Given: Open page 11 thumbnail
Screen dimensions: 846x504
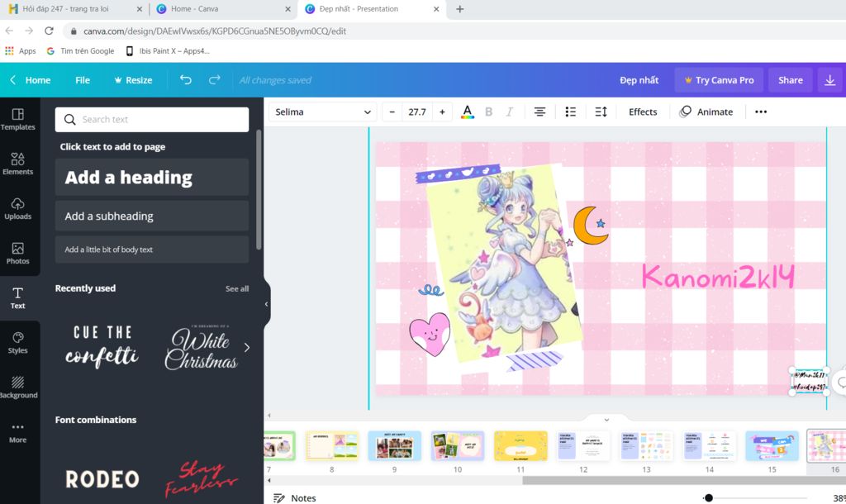Looking at the screenshot, I should [x=520, y=445].
